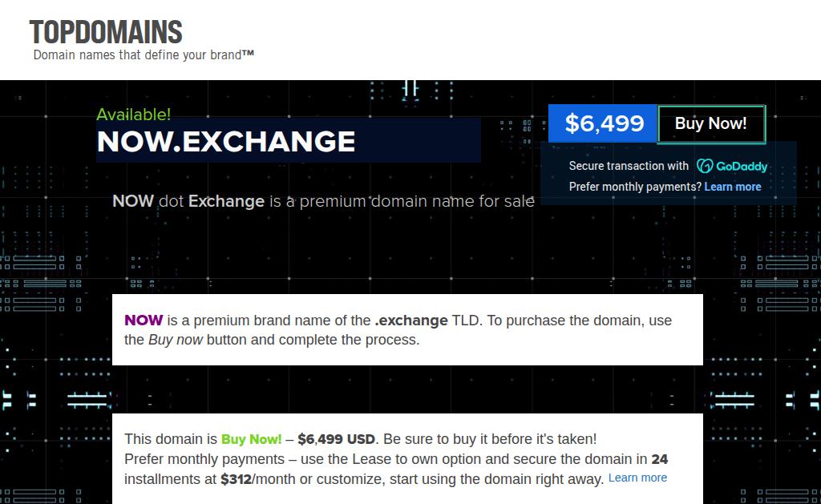
Task: Click the italic Buy now phrase
Action: [176, 340]
